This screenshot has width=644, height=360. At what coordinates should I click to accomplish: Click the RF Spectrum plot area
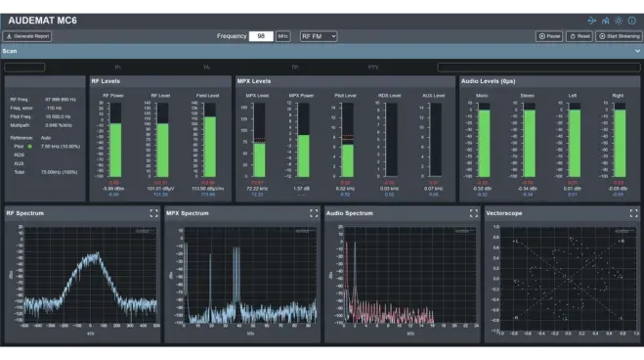coord(90,275)
